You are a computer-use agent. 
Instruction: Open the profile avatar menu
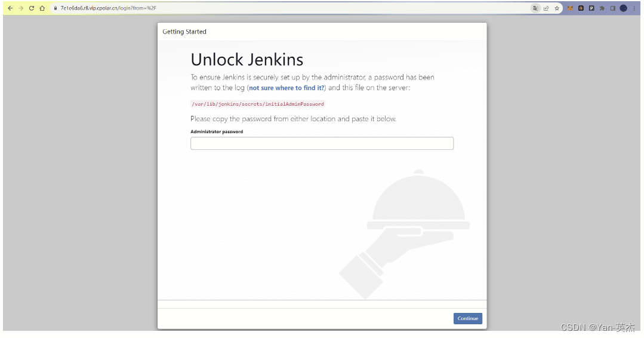pos(624,8)
